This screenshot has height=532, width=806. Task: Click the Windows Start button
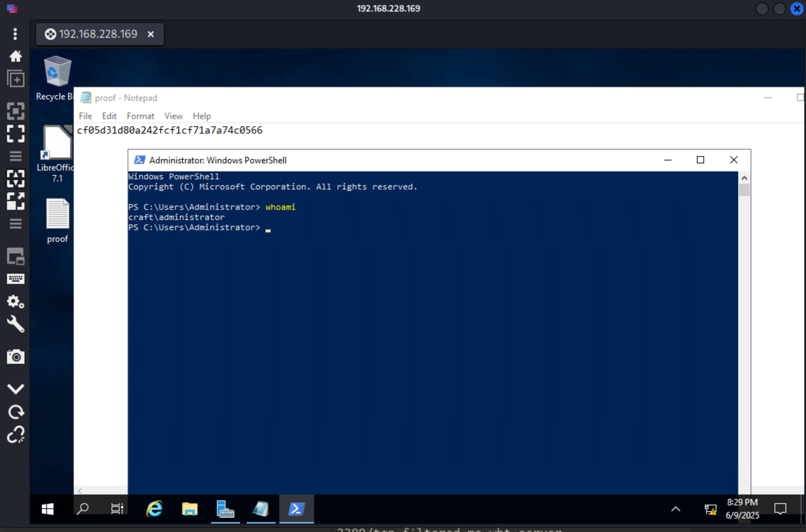click(x=47, y=509)
